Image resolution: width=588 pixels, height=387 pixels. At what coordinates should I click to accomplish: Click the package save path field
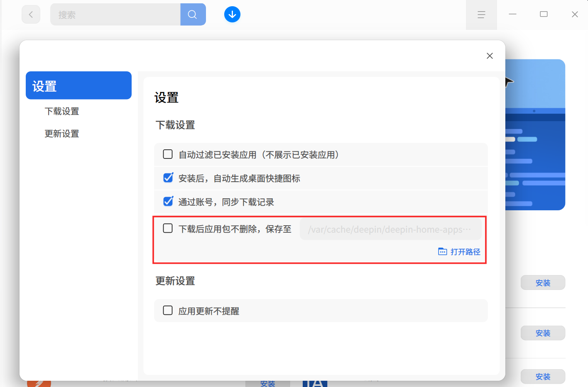[x=390, y=229]
